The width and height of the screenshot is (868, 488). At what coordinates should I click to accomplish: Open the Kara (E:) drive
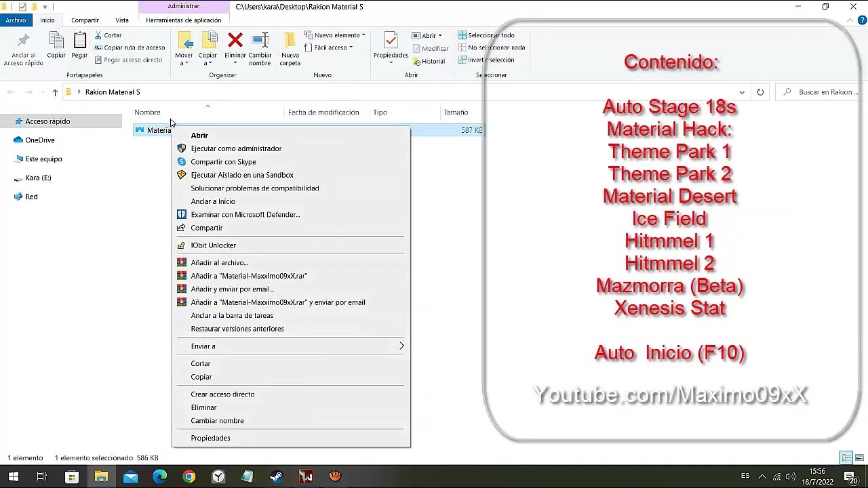click(x=38, y=178)
